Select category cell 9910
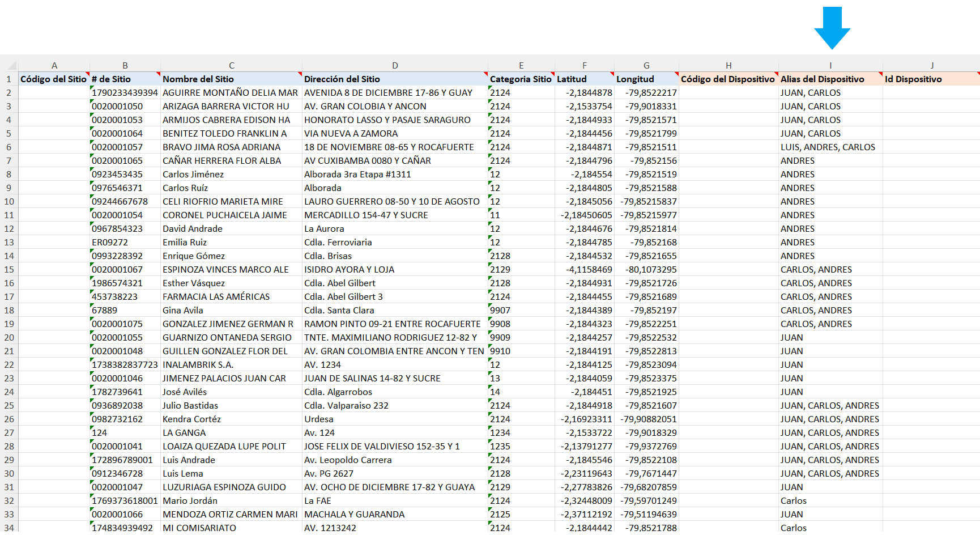This screenshot has width=980, height=535. [x=521, y=351]
